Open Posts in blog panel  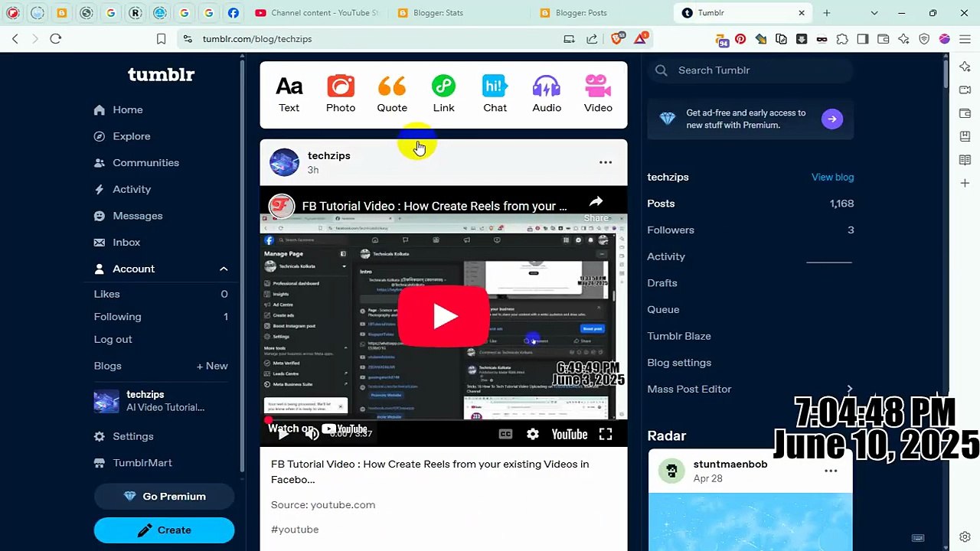pos(750,204)
